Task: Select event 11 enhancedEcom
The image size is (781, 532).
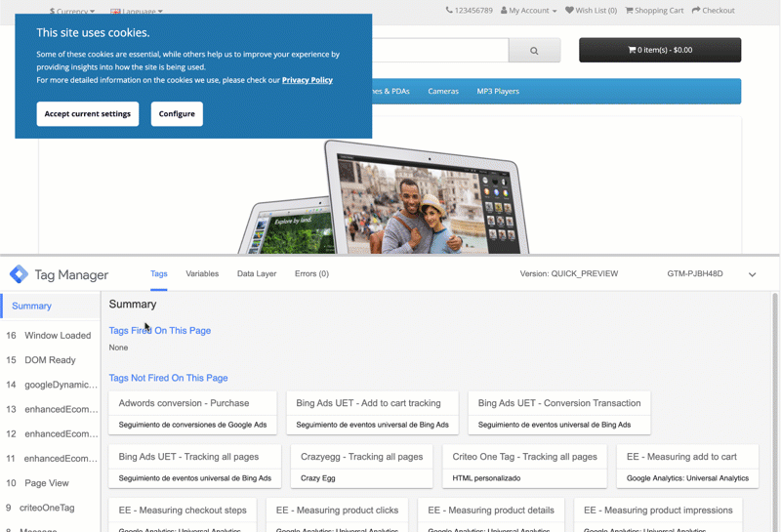Action: (x=51, y=458)
